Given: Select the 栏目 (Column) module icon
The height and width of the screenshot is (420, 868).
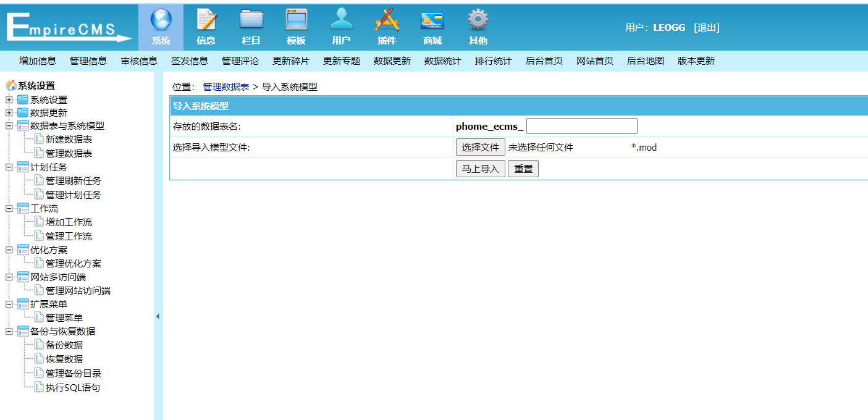Looking at the screenshot, I should pyautogui.click(x=251, y=23).
